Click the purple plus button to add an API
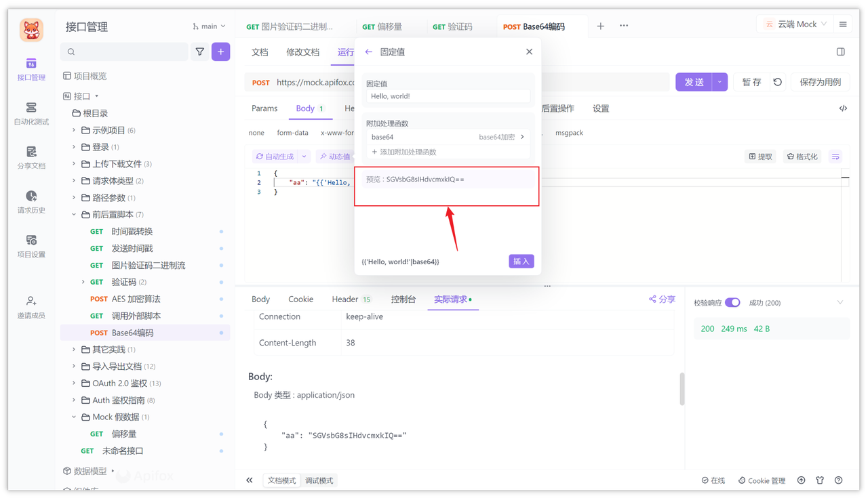 click(x=221, y=51)
